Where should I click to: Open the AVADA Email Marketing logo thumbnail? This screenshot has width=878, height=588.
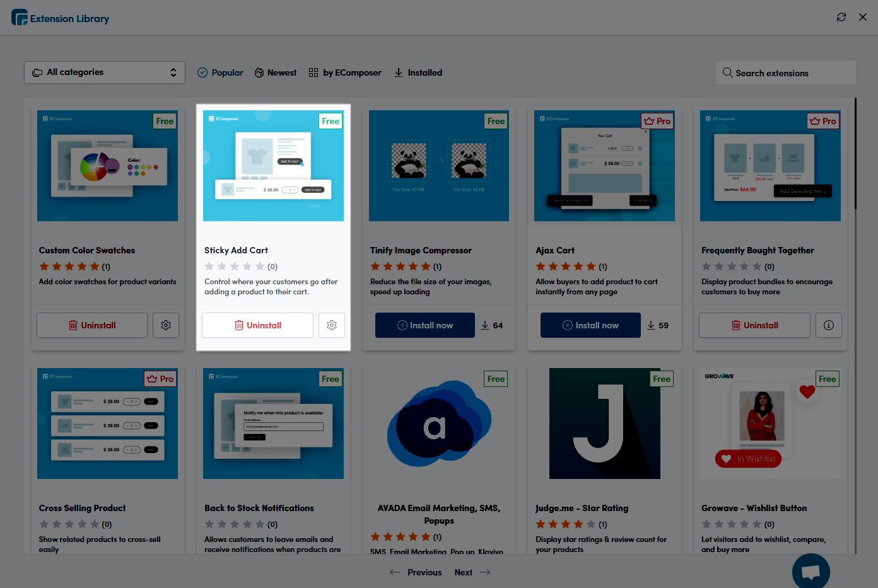tap(439, 424)
